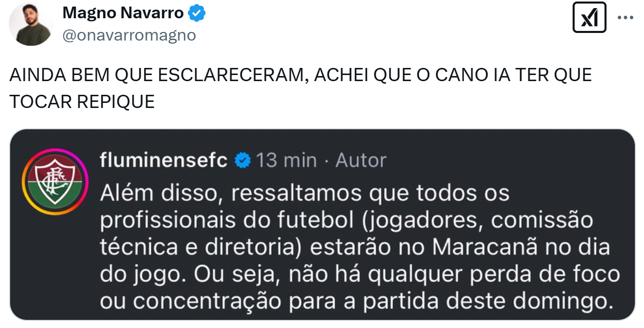Click the verified badge next to fluminensefc
Viewport: 644px width, 328px height.
click(243, 161)
